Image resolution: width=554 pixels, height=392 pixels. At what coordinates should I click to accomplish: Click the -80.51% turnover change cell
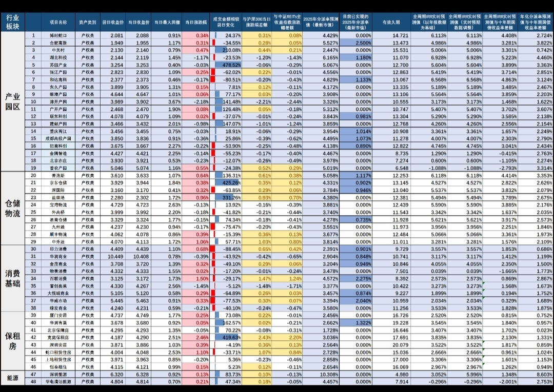point(226,80)
